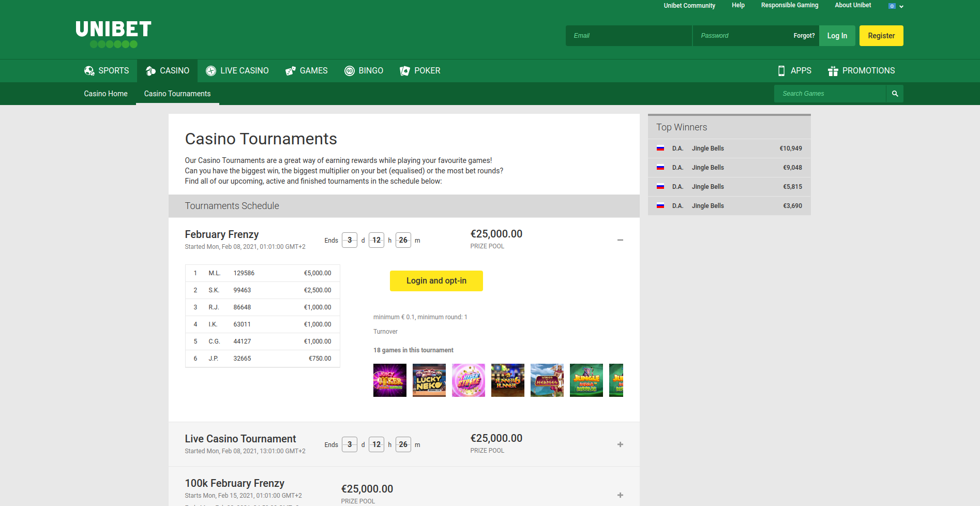The height and width of the screenshot is (506, 980).
Task: Open the Jungle Mega Moolah game
Action: point(586,380)
